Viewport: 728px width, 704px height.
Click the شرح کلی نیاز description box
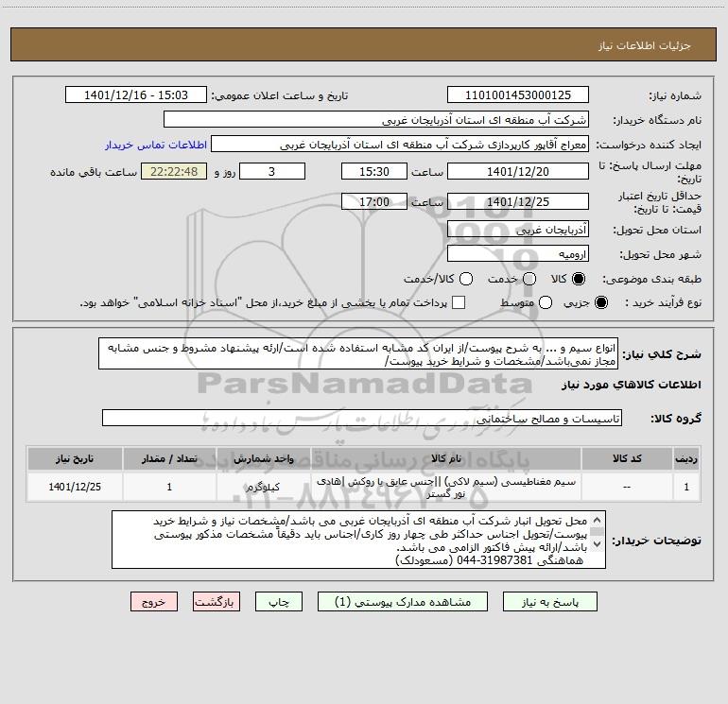pyautogui.click(x=358, y=354)
